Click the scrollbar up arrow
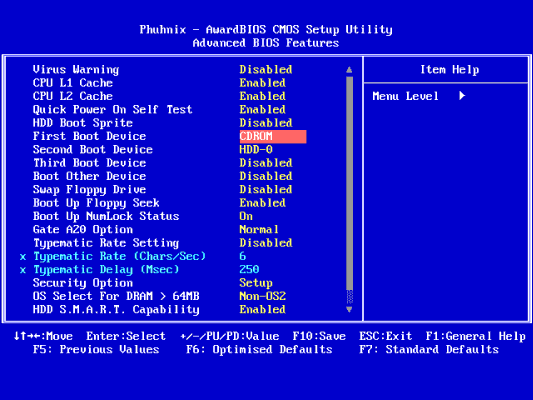 349,70
